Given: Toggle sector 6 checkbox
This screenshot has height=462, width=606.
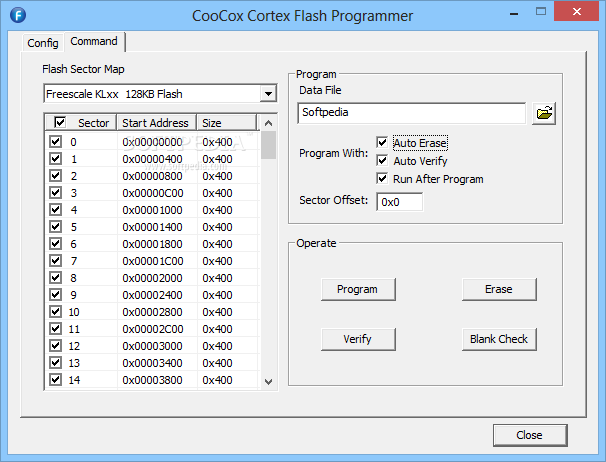Looking at the screenshot, I should (x=55, y=244).
